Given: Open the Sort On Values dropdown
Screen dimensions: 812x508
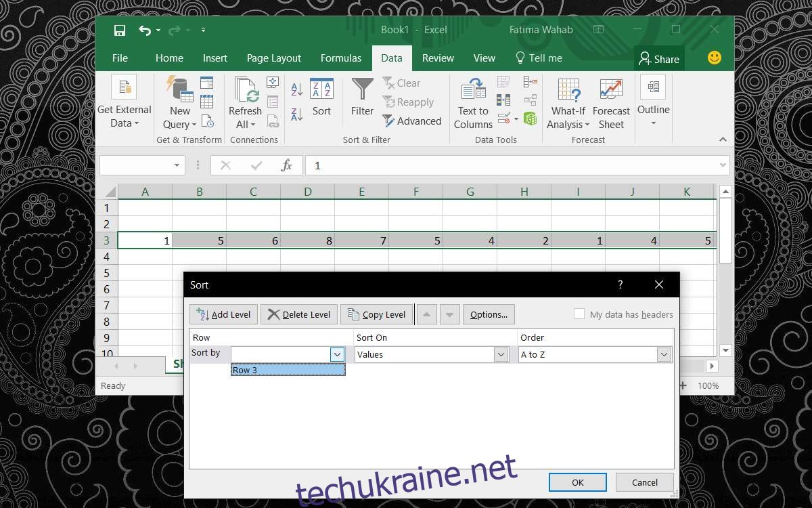Looking at the screenshot, I should pos(501,354).
